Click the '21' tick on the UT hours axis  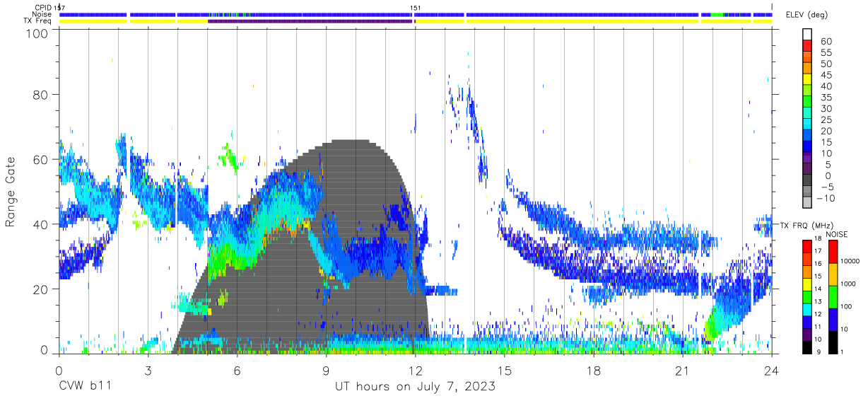pyautogui.click(x=683, y=370)
